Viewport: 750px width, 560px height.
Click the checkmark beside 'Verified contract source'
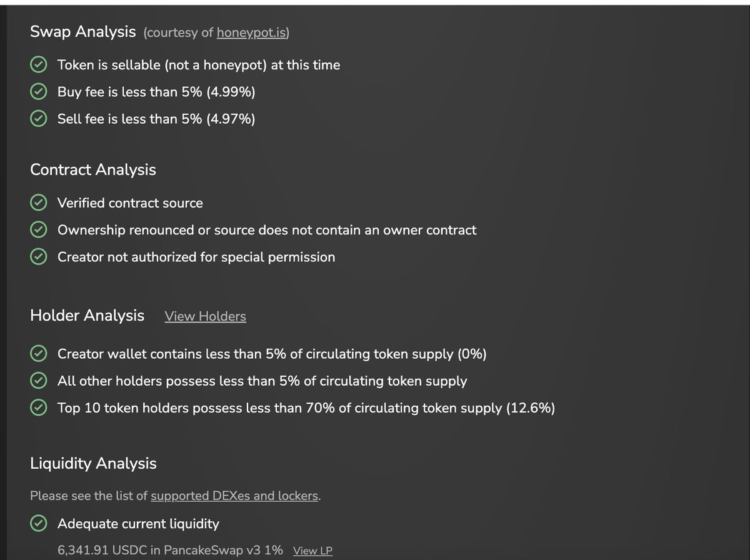pyautogui.click(x=39, y=202)
